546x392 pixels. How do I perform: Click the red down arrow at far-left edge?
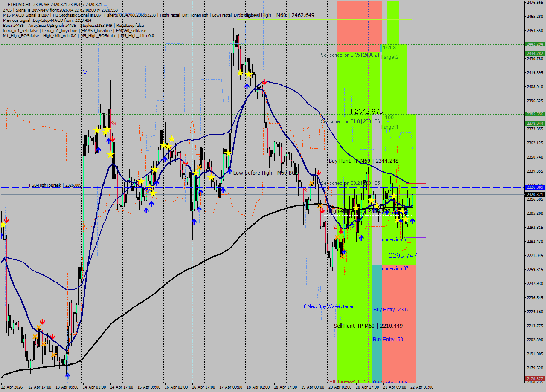(6, 220)
